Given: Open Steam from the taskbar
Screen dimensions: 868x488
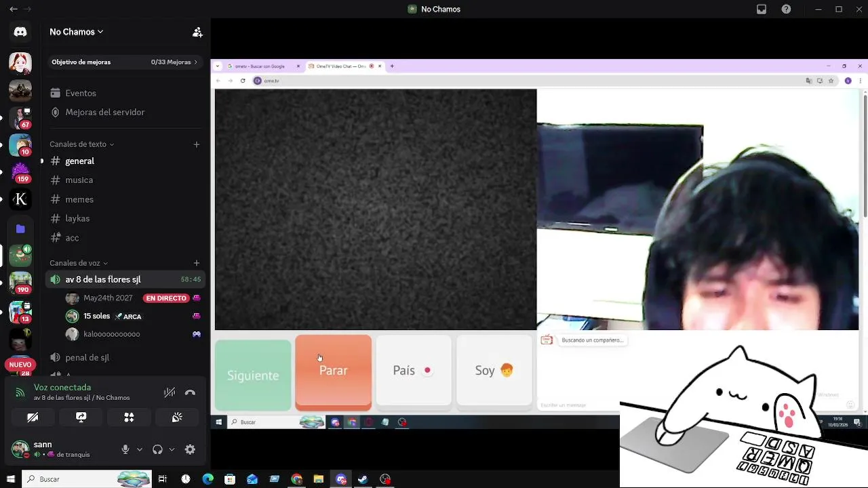Looking at the screenshot, I should click(363, 479).
